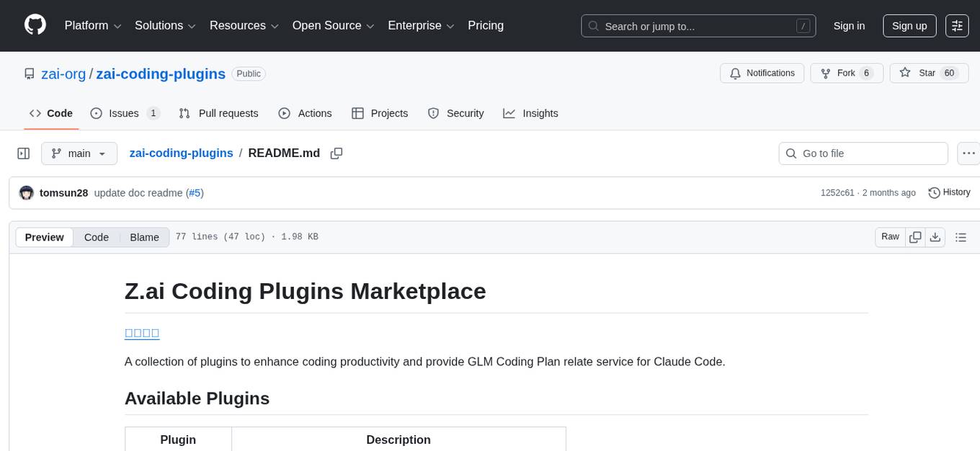Screen dimensions: 980x451
Task: Download the README.md raw file
Action: click(935, 236)
